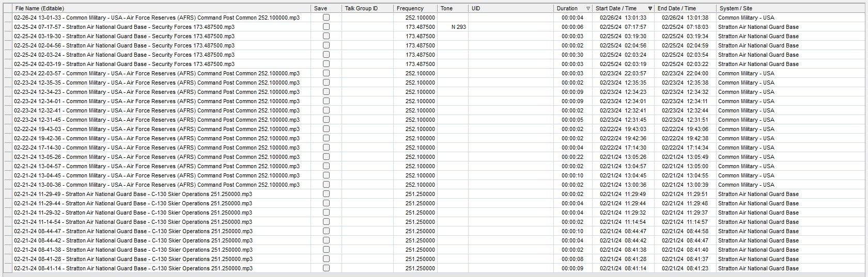Check Save box for 02-23-24 12-34-23 recording
868x277 pixels.
tap(326, 91)
